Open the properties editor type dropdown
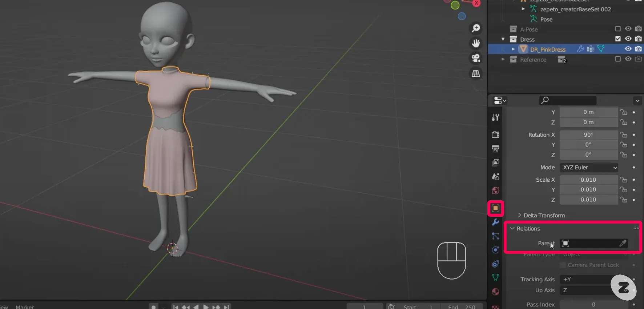 point(500,100)
